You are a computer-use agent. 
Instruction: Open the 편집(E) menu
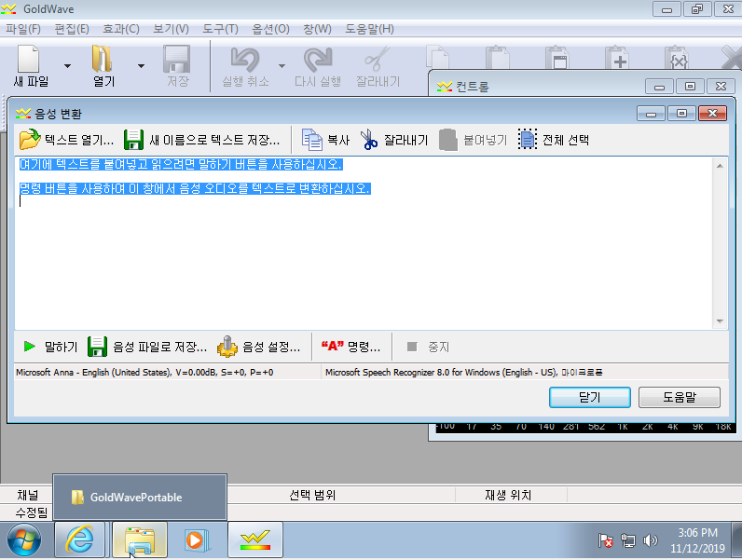click(x=72, y=29)
